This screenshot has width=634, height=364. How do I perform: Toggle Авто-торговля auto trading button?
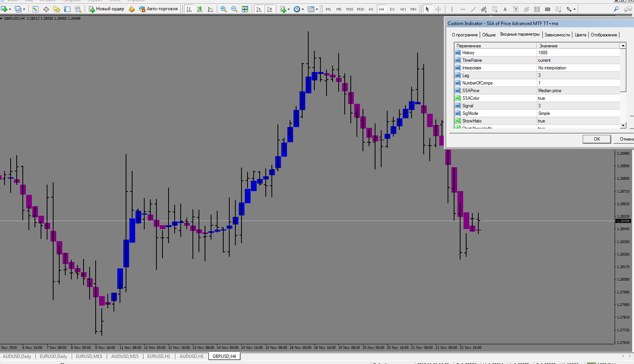(x=158, y=9)
